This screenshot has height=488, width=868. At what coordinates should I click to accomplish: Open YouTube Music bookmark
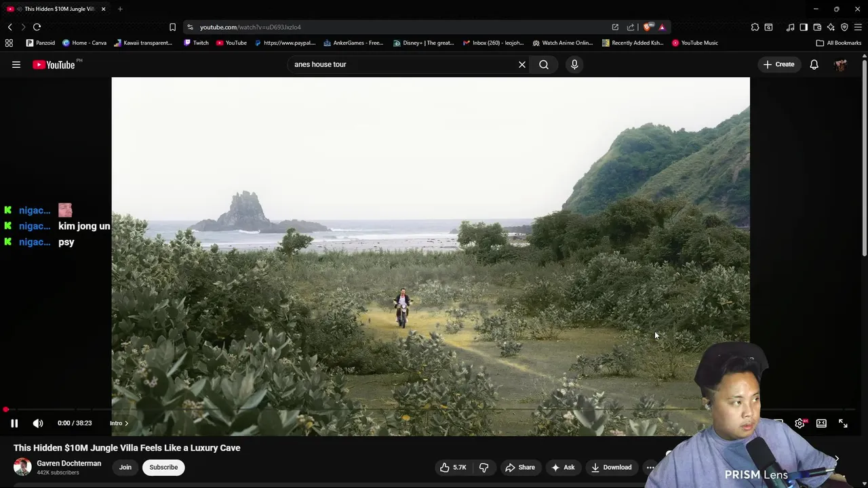click(x=695, y=43)
